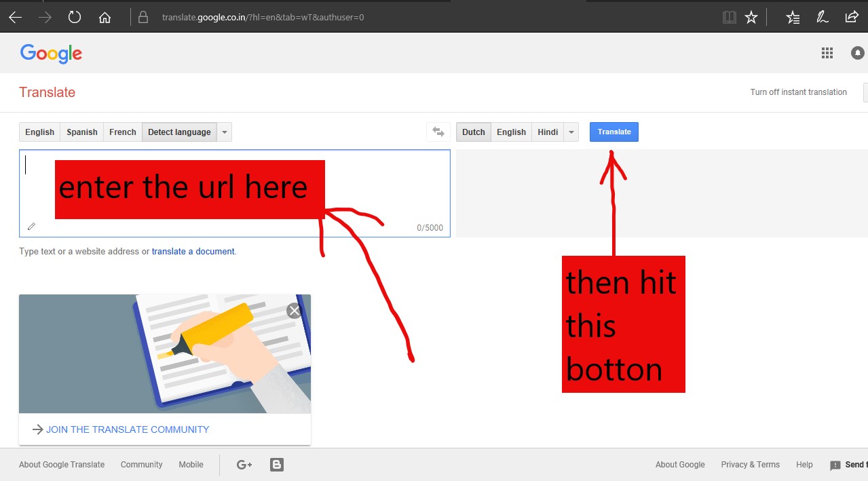The height and width of the screenshot is (481, 868).
Task: Click the blue Translate button
Action: point(614,132)
